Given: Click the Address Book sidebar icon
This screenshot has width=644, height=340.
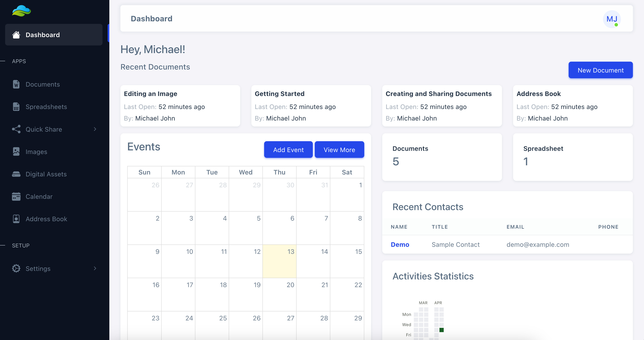Looking at the screenshot, I should 16,219.
